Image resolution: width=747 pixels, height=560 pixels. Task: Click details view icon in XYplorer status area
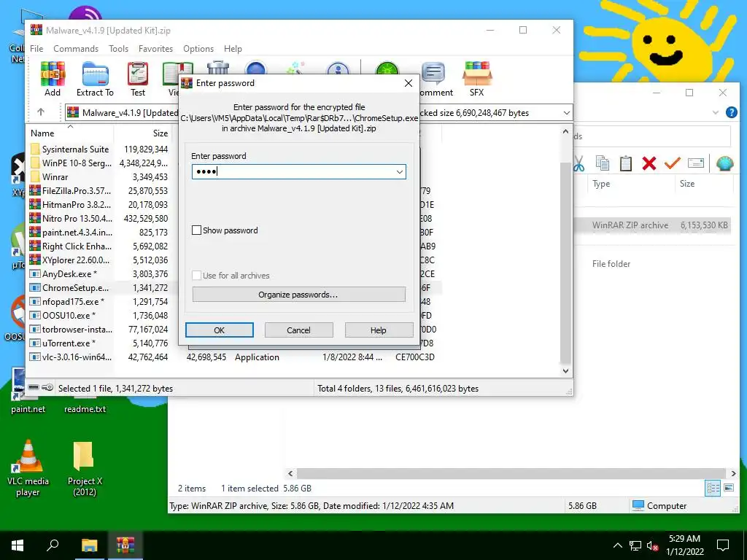(x=713, y=488)
